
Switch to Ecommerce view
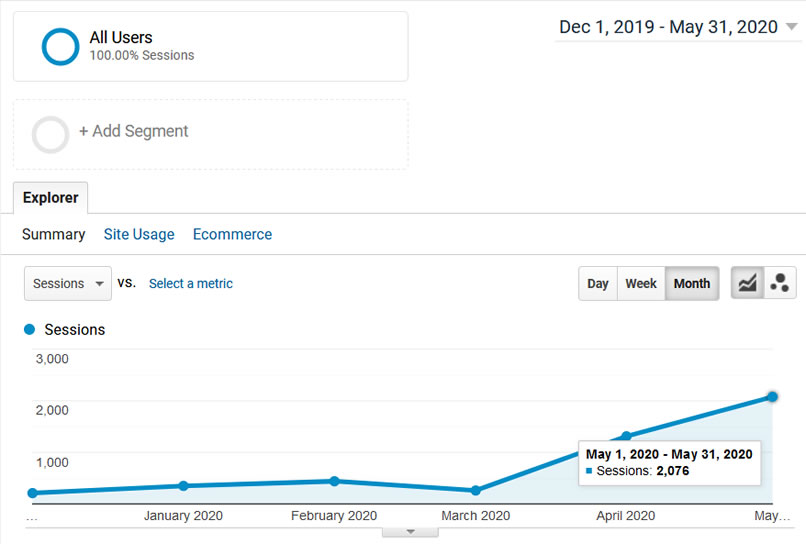pyautogui.click(x=232, y=234)
